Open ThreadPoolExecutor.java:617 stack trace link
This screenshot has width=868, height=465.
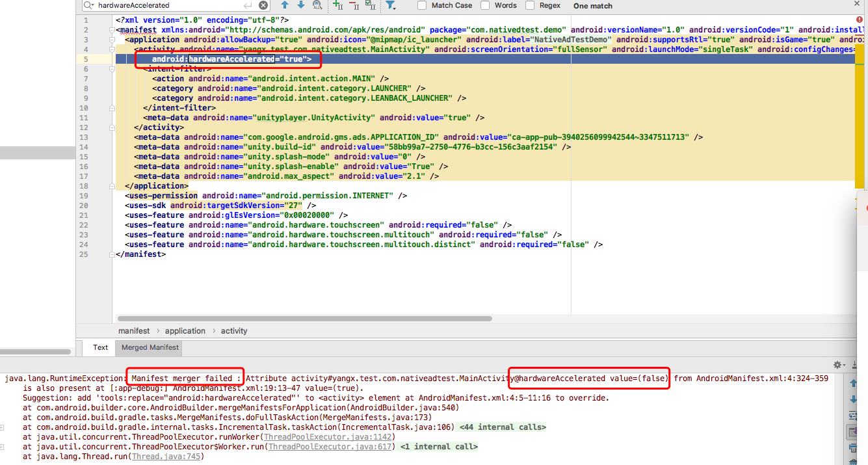tap(330, 447)
